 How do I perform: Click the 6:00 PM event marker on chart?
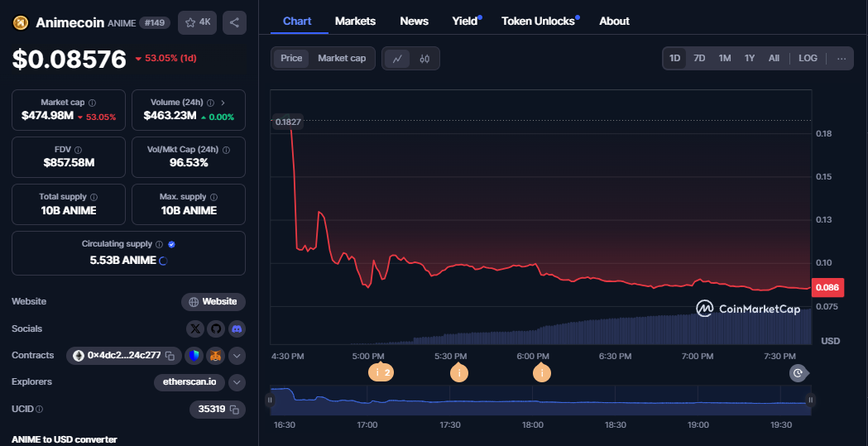[x=541, y=373]
